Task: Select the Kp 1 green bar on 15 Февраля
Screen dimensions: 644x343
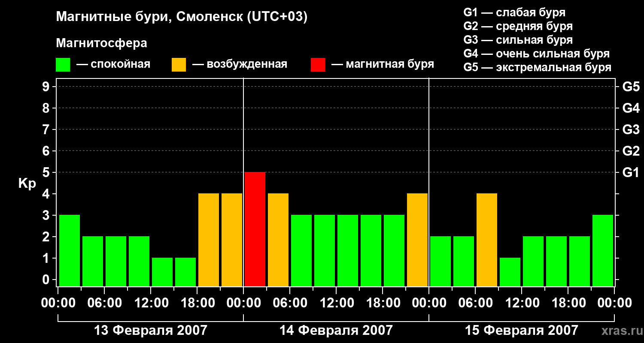Action: pyautogui.click(x=510, y=272)
